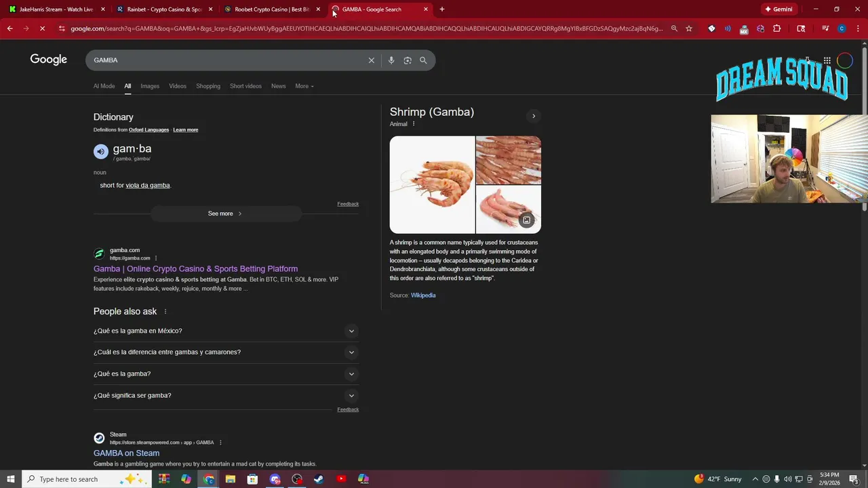Image resolution: width=868 pixels, height=488 pixels.
Task: Switch to News results tab
Action: 278,86
